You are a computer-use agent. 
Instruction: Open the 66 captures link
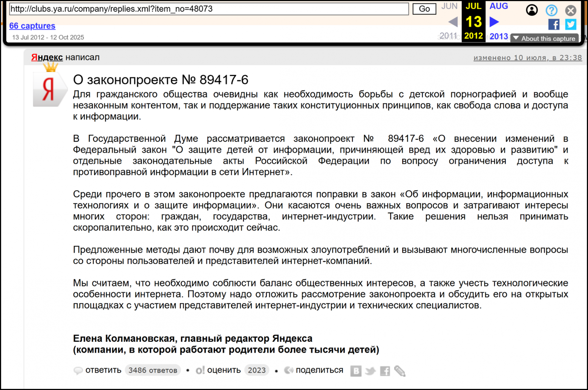coord(32,26)
